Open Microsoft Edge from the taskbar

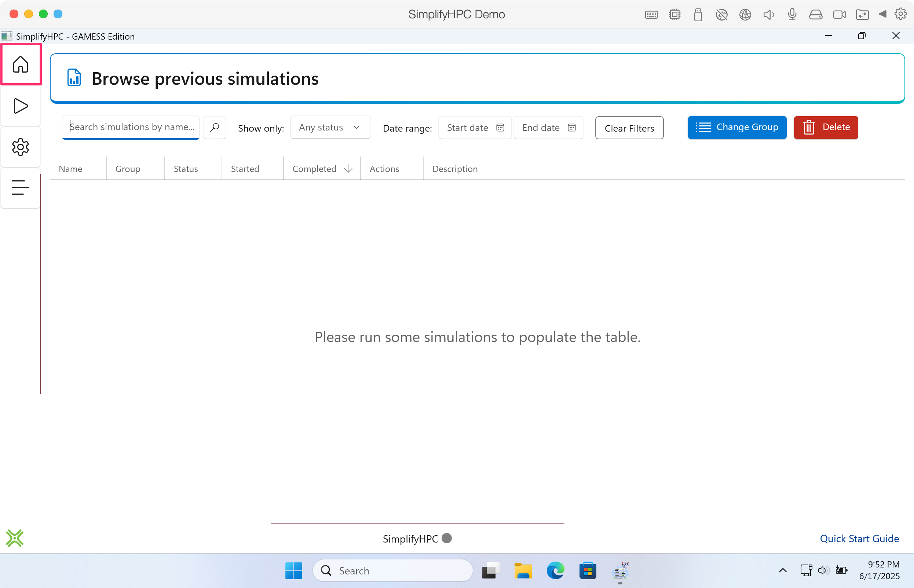(x=555, y=570)
